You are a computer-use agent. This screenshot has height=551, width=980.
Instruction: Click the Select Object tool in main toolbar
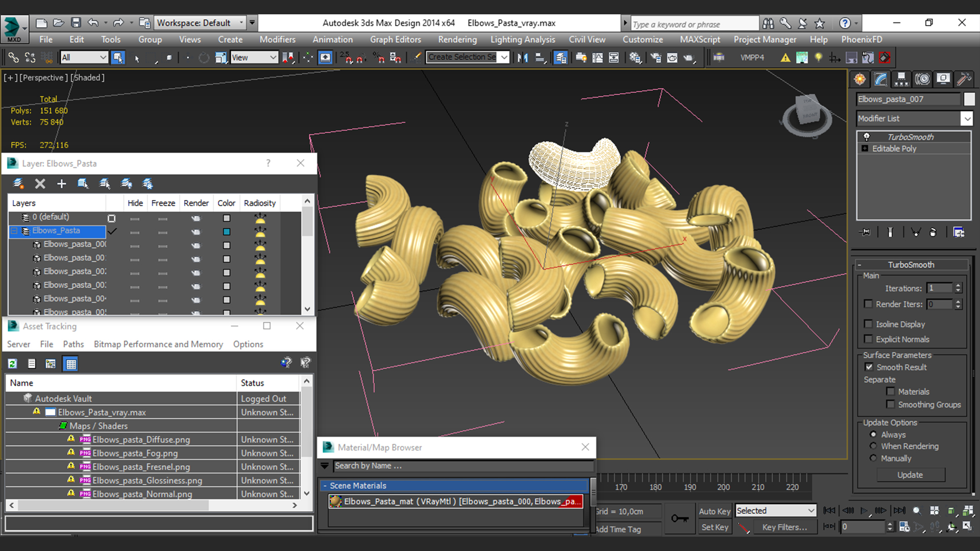click(x=118, y=58)
